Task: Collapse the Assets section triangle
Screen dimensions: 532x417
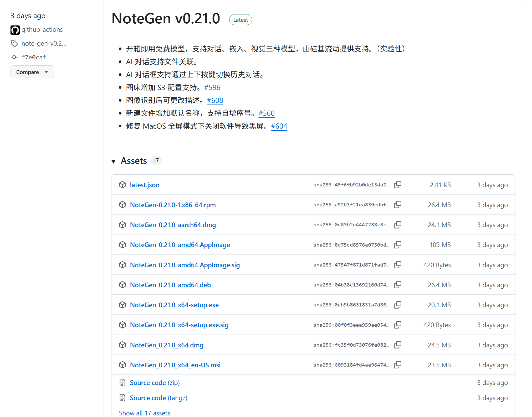Action: [114, 161]
